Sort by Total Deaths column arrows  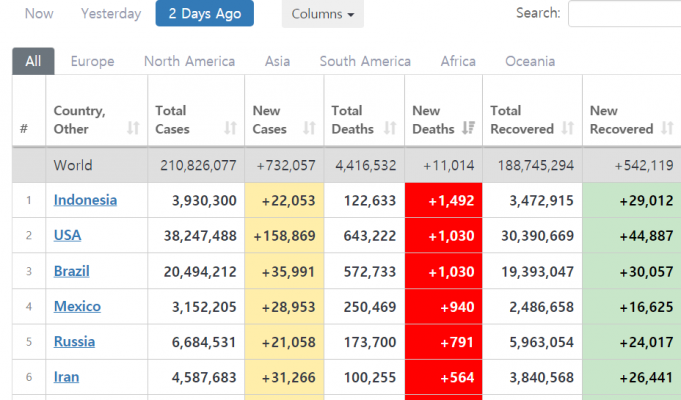tap(390, 129)
